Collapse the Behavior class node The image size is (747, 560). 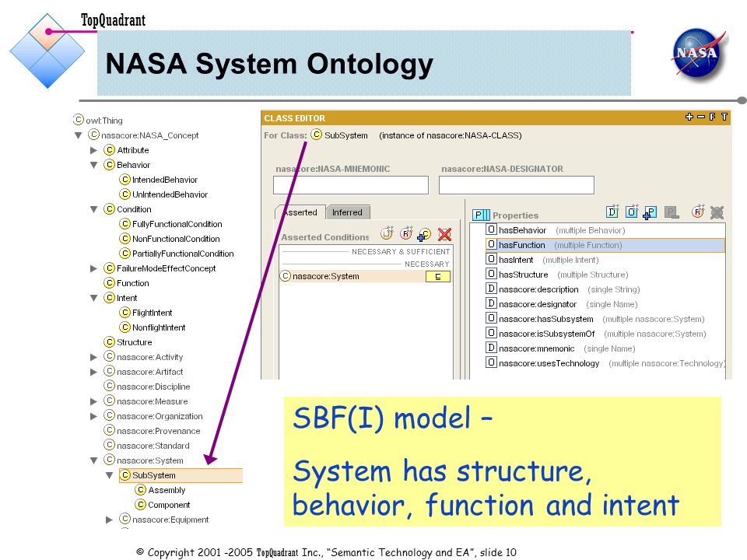(x=94, y=165)
